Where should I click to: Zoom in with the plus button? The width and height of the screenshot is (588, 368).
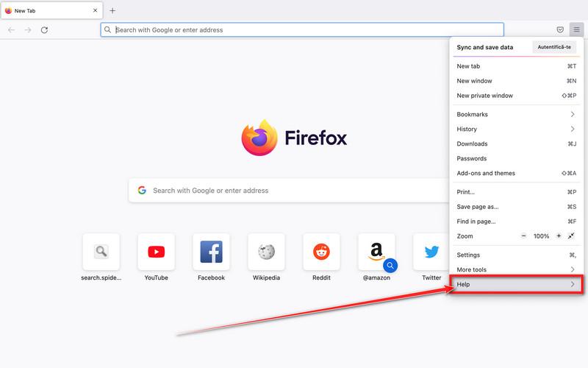[559, 236]
